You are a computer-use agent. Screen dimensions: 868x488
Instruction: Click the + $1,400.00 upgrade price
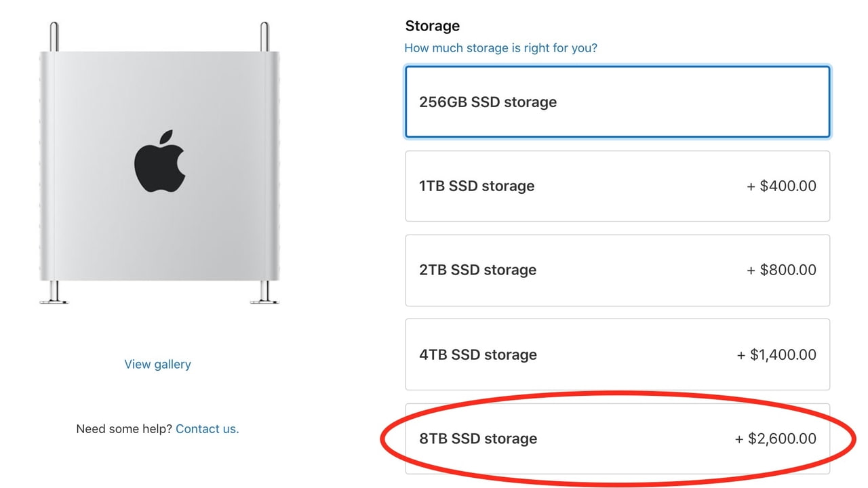pos(776,354)
